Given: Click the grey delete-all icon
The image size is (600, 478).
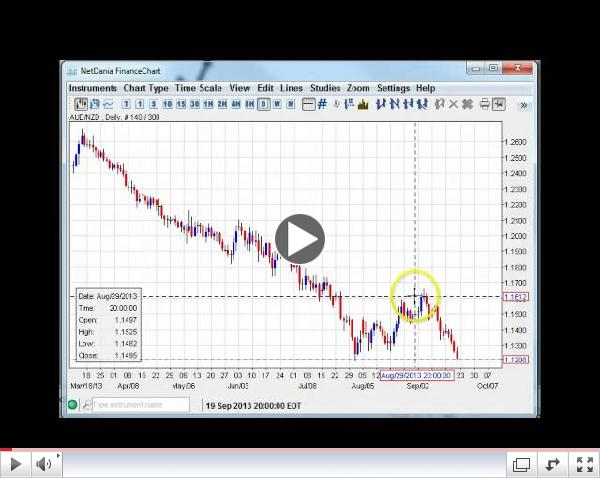Looking at the screenshot, I should (468, 104).
